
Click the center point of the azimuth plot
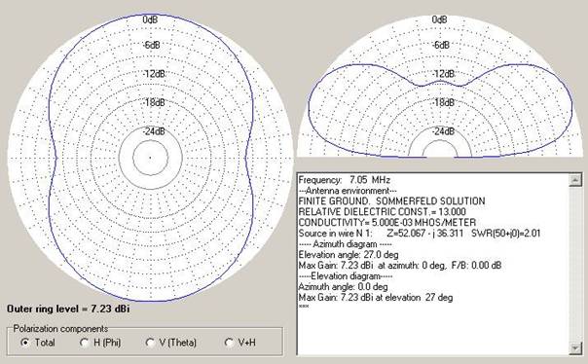pos(150,158)
